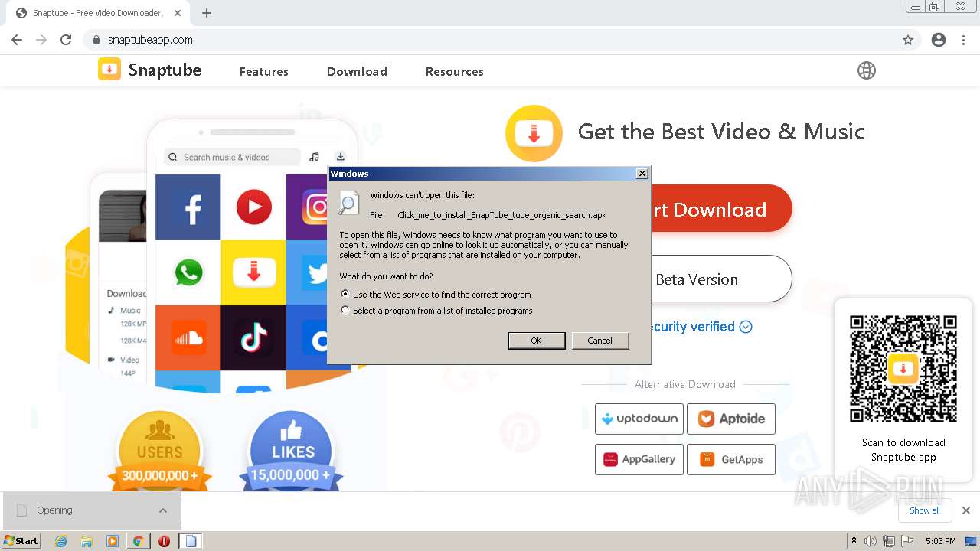Click the Snaptube QR code image

(x=903, y=368)
